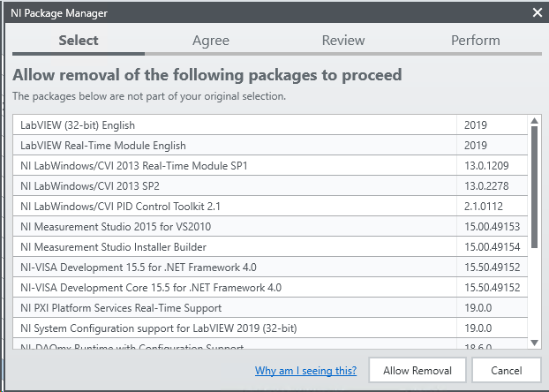Select LabVIEW Real-Time Module English row

coord(270,145)
